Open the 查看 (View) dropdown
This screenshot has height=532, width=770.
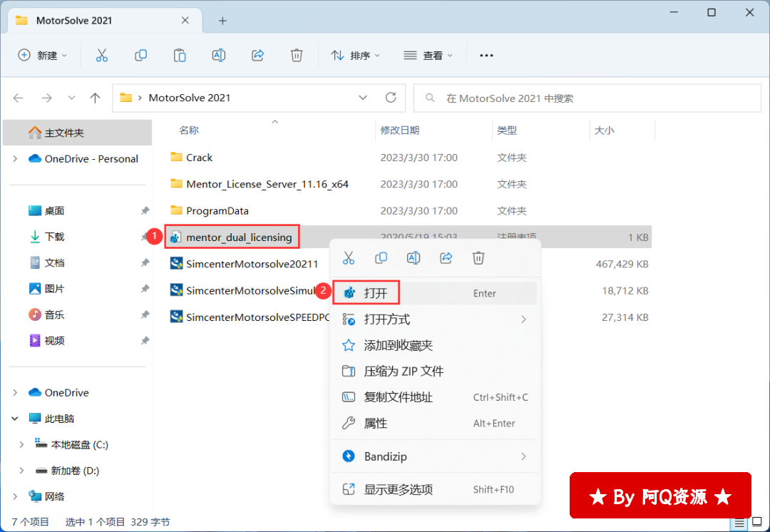428,56
